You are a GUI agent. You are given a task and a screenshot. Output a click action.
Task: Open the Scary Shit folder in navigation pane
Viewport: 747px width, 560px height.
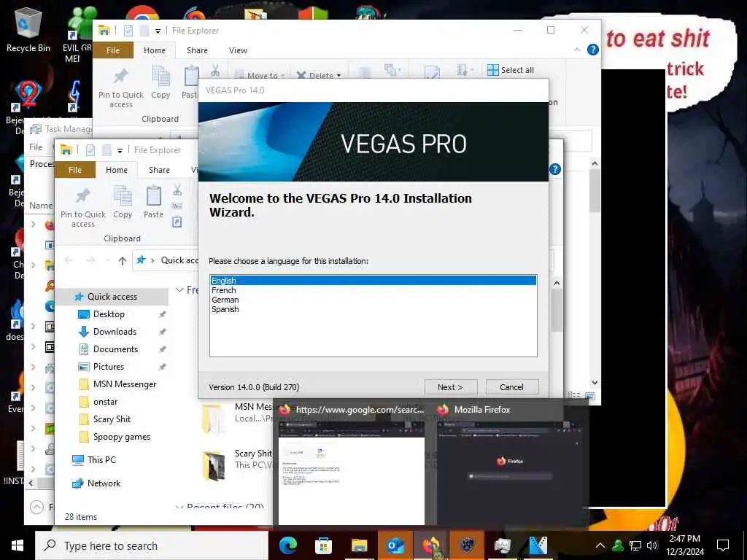(112, 419)
